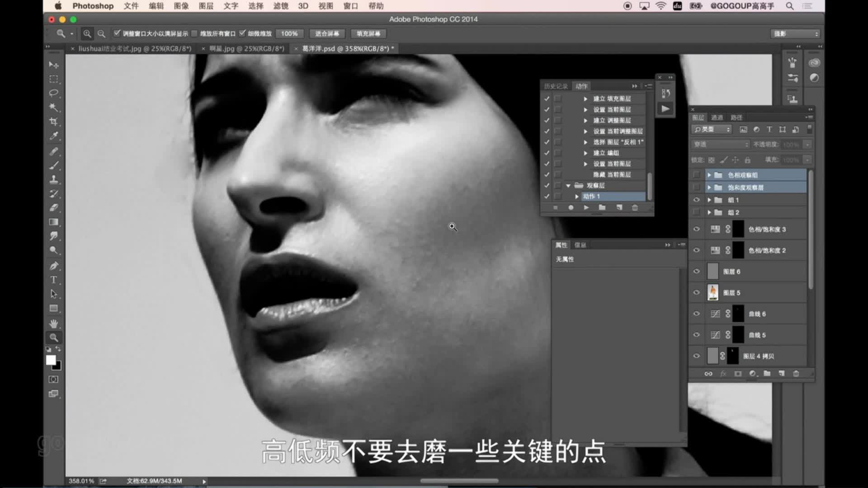Image resolution: width=868 pixels, height=488 pixels.
Task: Click the 100% zoom button
Action: tap(289, 33)
